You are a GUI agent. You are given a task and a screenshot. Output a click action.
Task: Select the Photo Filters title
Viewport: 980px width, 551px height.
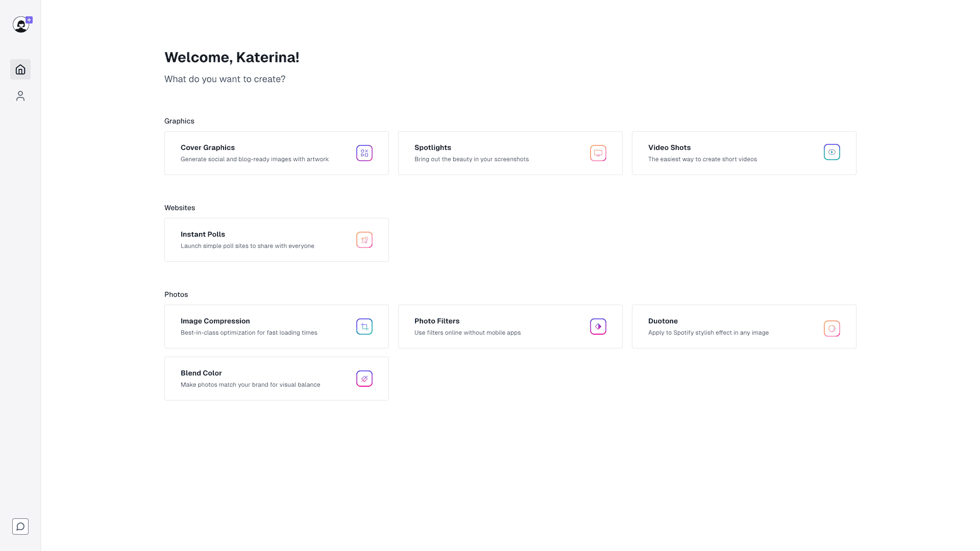tap(437, 321)
